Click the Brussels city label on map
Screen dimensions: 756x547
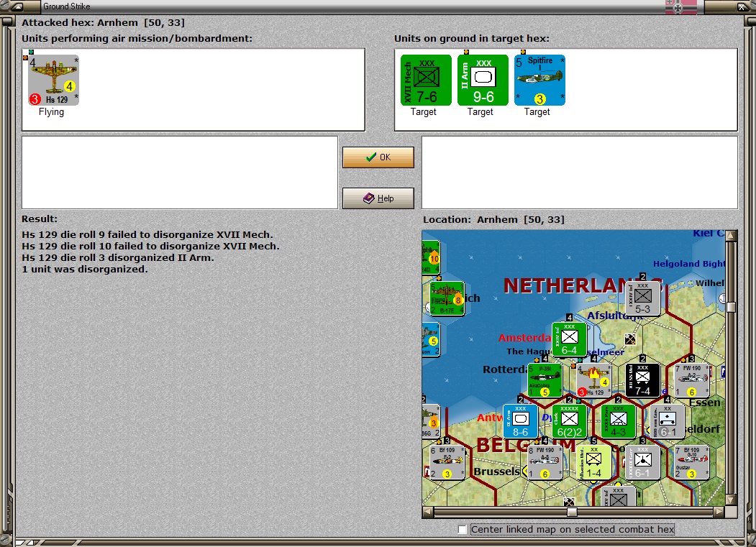[x=496, y=472]
